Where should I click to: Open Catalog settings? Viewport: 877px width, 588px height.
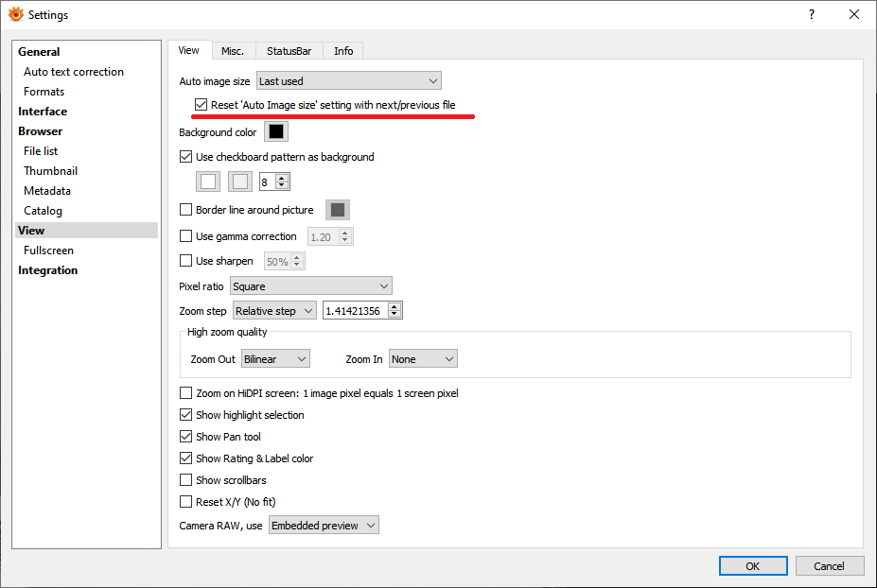43,211
